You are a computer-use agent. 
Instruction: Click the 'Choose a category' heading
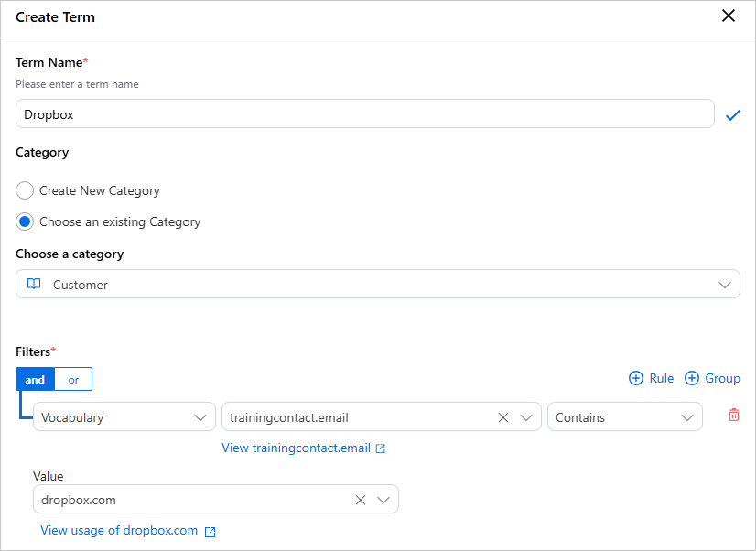click(70, 254)
